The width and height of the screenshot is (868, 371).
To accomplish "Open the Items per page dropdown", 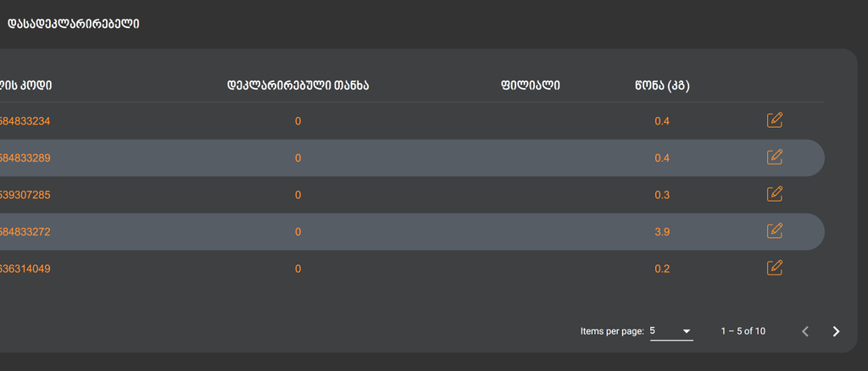I will (x=671, y=331).
